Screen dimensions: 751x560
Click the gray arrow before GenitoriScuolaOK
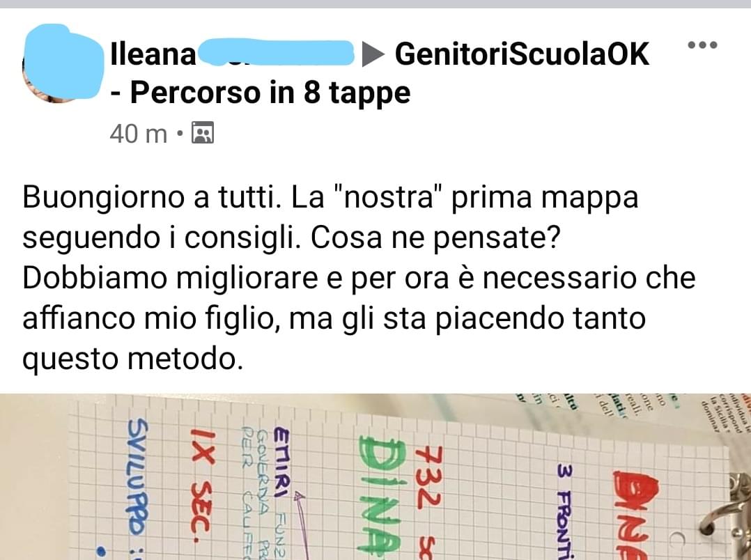coord(373,54)
